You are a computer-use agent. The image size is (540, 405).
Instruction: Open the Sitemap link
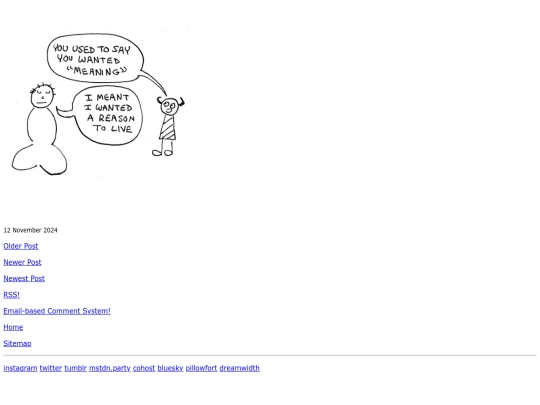(x=17, y=343)
